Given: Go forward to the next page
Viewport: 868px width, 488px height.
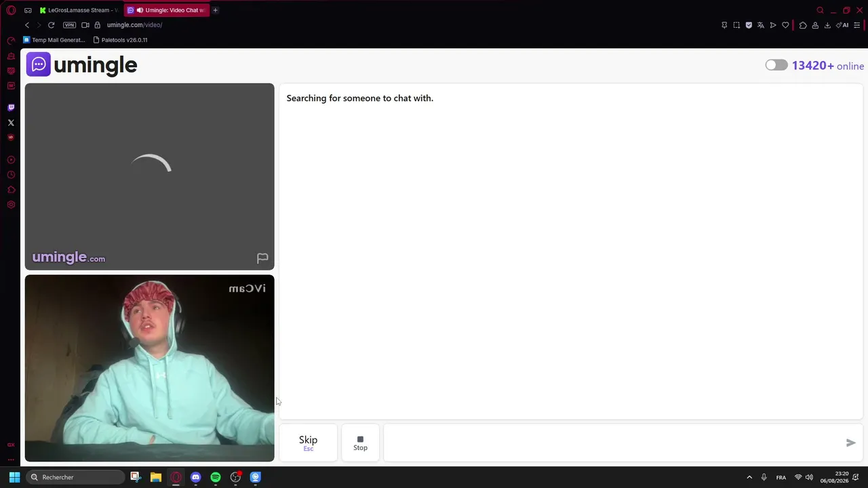Looking at the screenshot, I should point(39,25).
